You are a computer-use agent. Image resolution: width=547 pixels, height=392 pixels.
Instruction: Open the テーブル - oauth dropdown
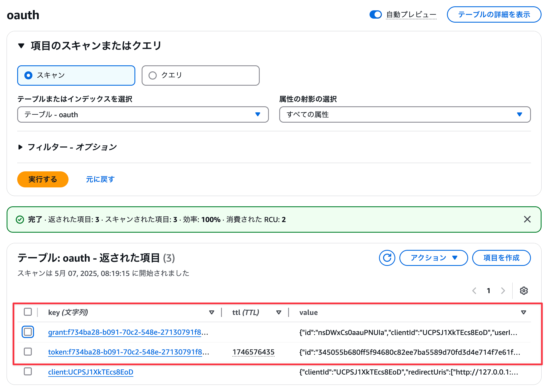(x=143, y=115)
